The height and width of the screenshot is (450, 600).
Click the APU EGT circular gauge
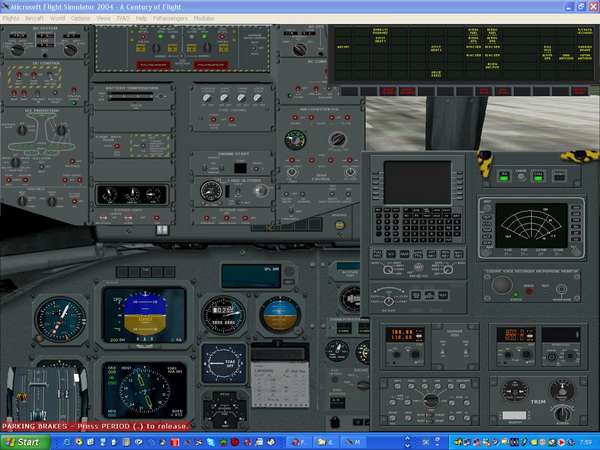point(211,191)
